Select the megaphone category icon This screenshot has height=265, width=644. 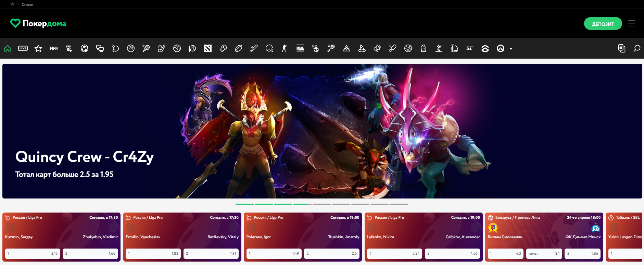[x=377, y=48]
